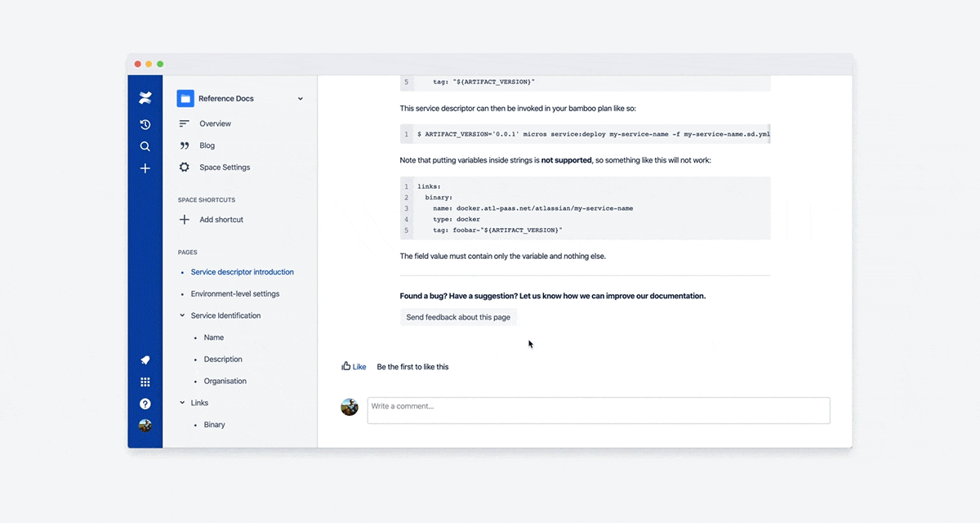The height and width of the screenshot is (523, 980).
Task: Click 'tag: foobar-' code line
Action: [498, 230]
